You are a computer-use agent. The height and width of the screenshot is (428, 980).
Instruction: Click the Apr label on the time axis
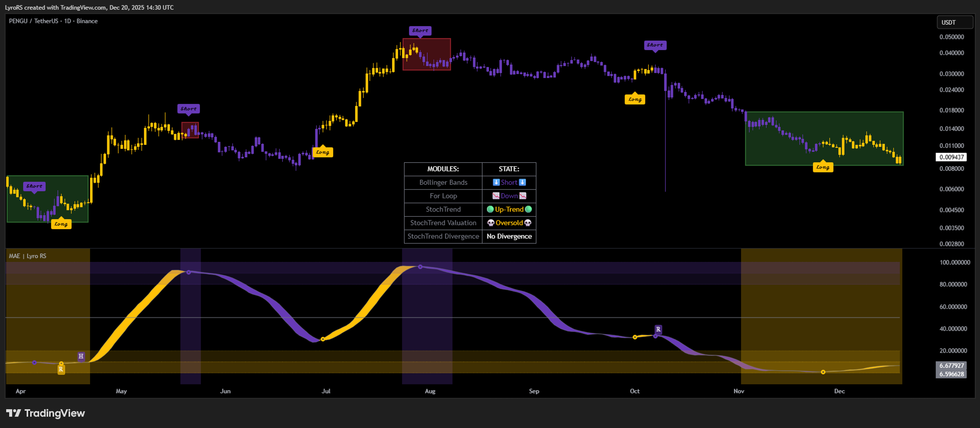pyautogui.click(x=21, y=391)
